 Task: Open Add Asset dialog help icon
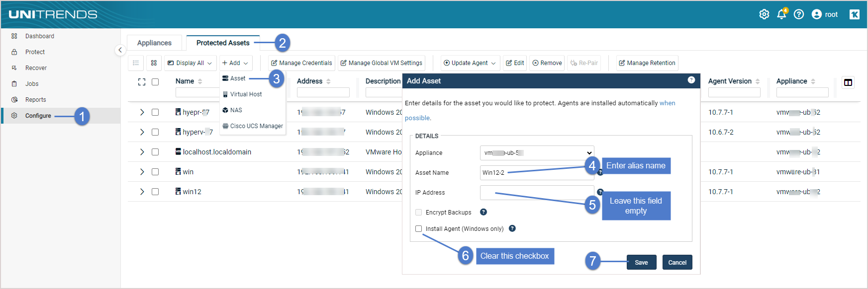tap(691, 80)
